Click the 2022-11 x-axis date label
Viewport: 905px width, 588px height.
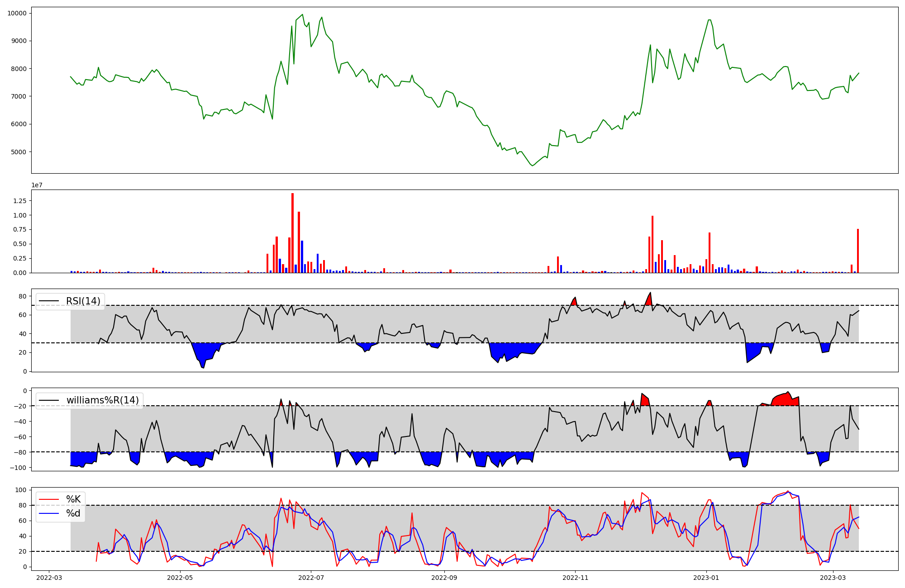tap(575, 577)
